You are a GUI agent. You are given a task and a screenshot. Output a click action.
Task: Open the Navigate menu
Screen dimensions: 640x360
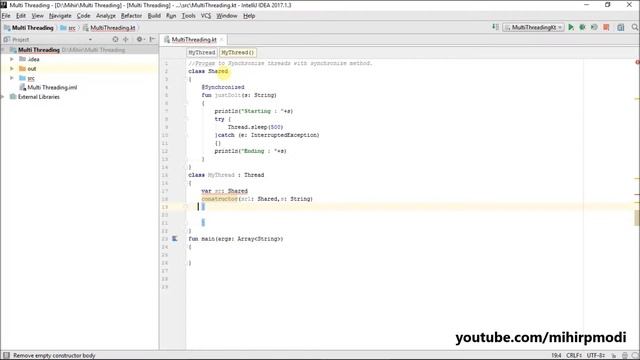[x=60, y=16]
